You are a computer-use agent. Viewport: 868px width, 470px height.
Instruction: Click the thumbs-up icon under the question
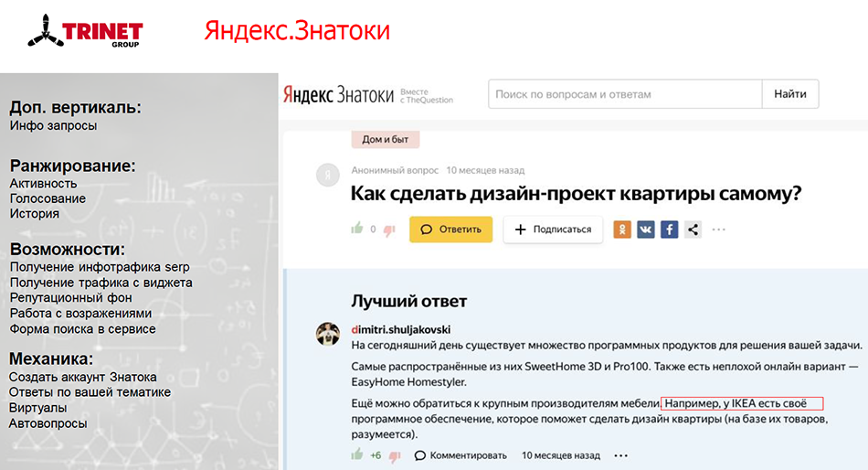(357, 229)
